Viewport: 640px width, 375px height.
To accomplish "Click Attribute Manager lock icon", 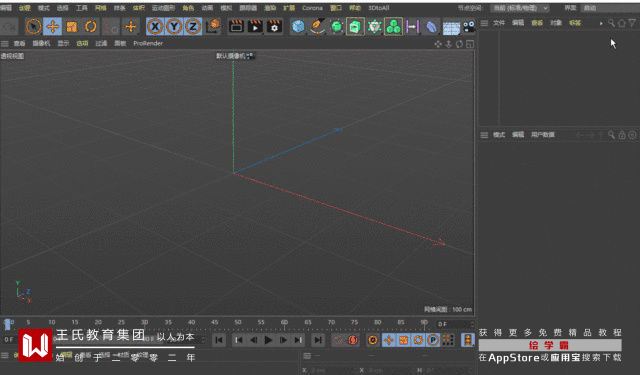I will (x=622, y=135).
